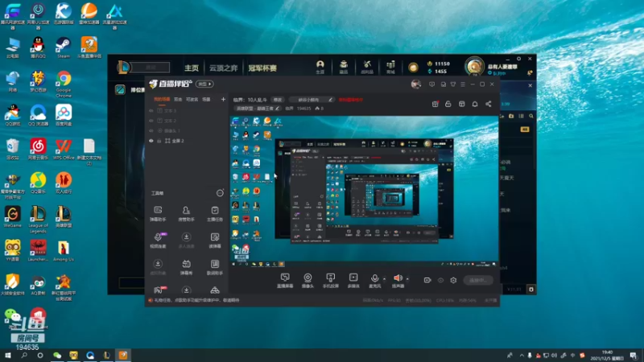Open the room manager assistant tool
Image resolution: width=644 pixels, height=362 pixels.
pyautogui.click(x=186, y=214)
